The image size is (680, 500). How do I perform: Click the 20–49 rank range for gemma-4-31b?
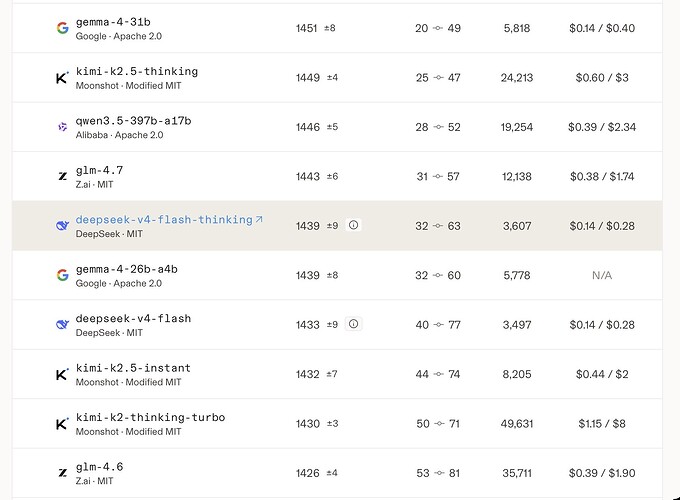pyautogui.click(x=438, y=28)
